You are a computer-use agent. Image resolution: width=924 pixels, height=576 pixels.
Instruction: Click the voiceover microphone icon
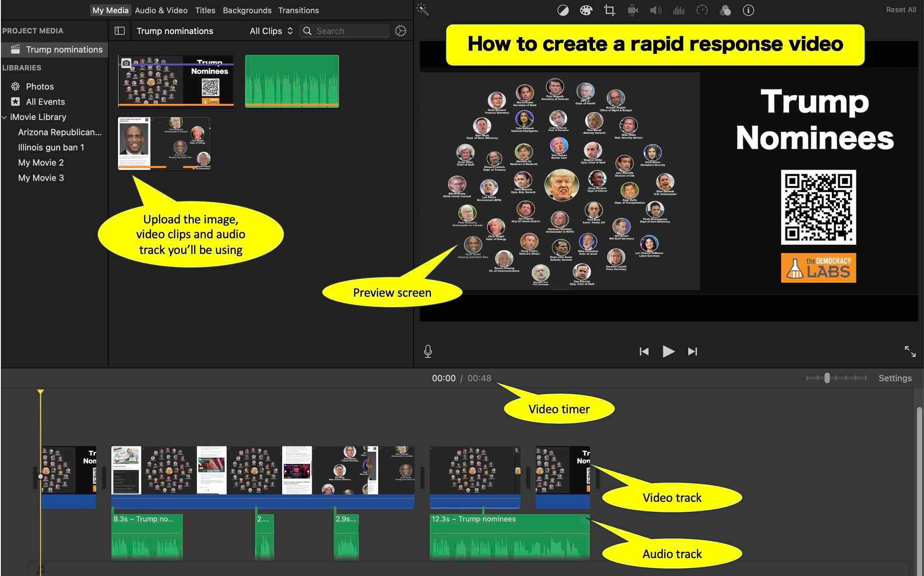coord(428,351)
